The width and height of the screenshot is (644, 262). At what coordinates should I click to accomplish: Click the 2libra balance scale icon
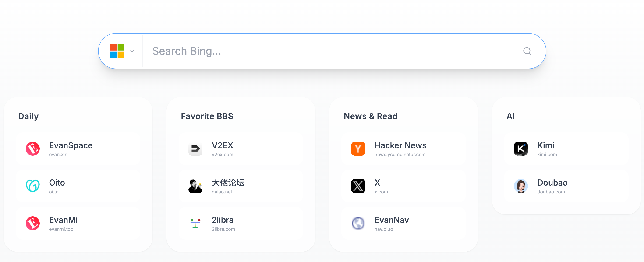click(x=195, y=223)
